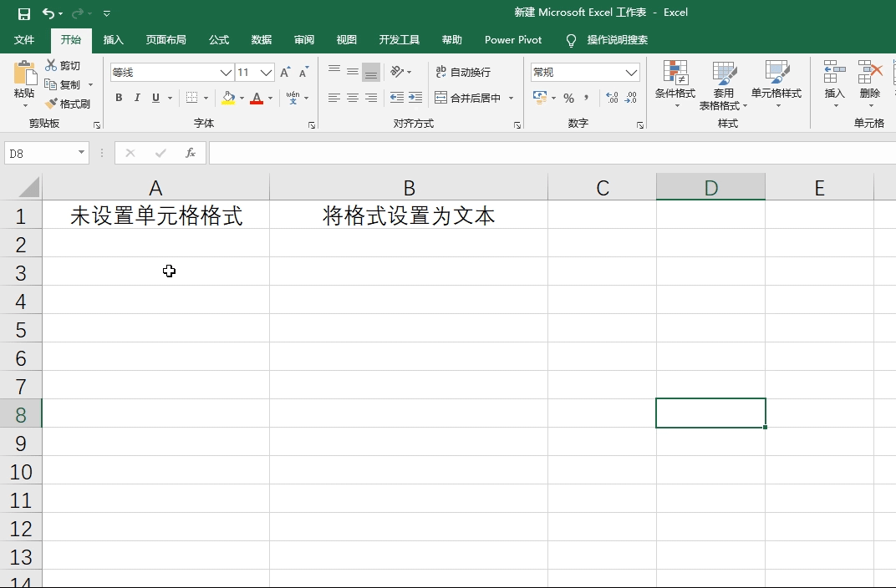
Task: Select cell B1 containing 将格式设置为文本
Action: [x=409, y=215]
